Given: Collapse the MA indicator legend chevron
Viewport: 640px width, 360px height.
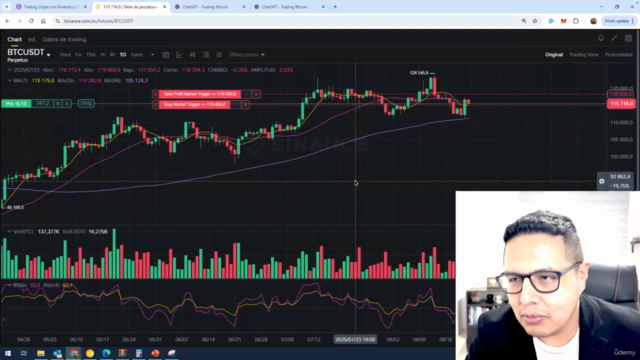Looking at the screenshot, I should click(x=9, y=81).
